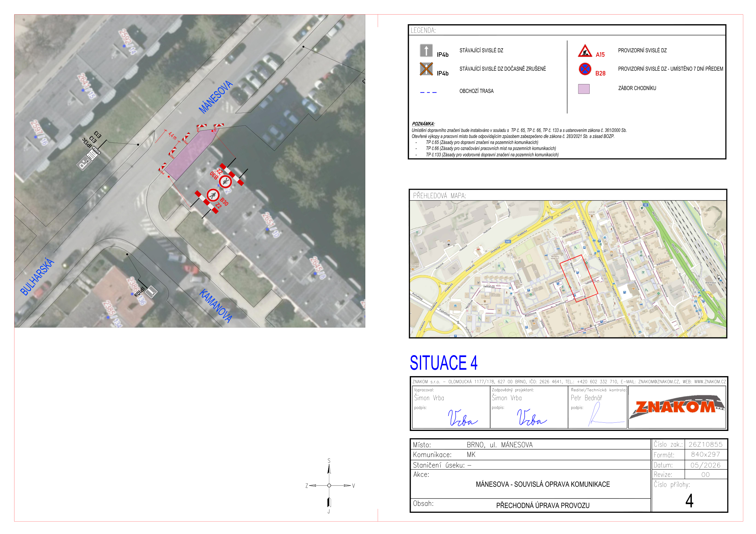Image resolution: width=756 pixels, height=534 pixels.
Task: Click the order number 26Z10855 field
Action: pos(705,444)
